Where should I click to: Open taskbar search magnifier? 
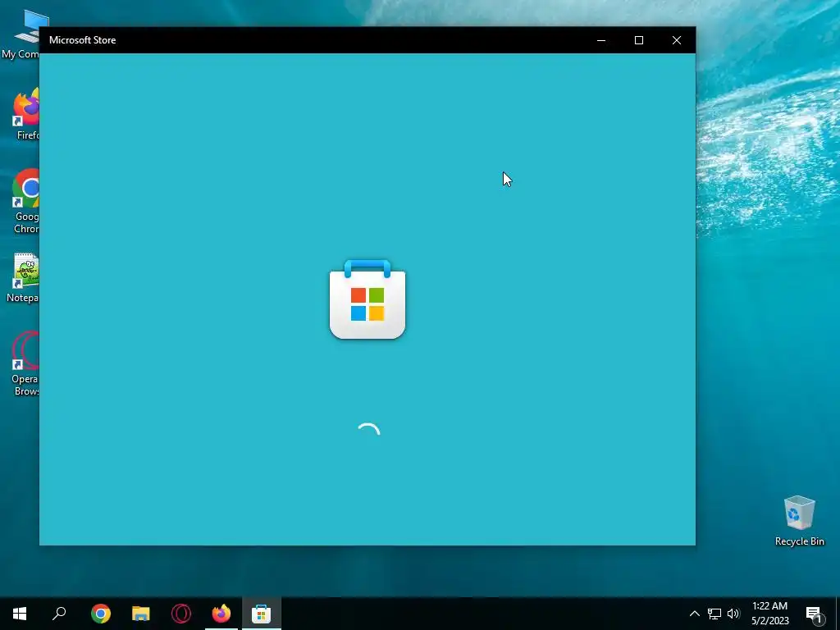point(59,614)
